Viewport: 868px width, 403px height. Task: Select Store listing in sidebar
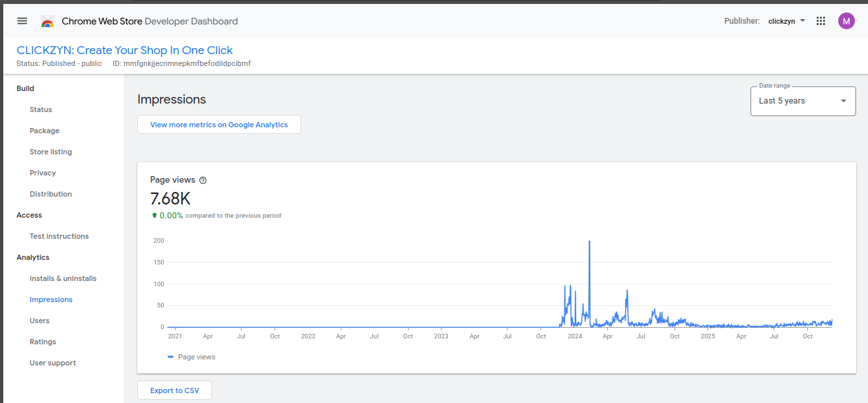tap(51, 152)
